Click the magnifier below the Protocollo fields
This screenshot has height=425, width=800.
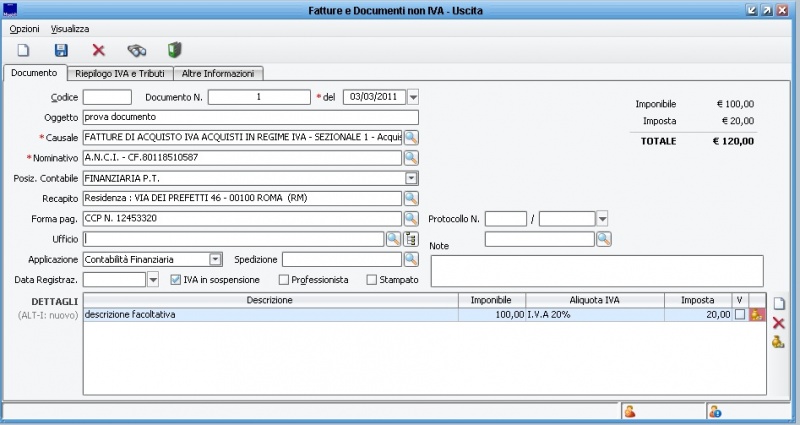click(604, 239)
